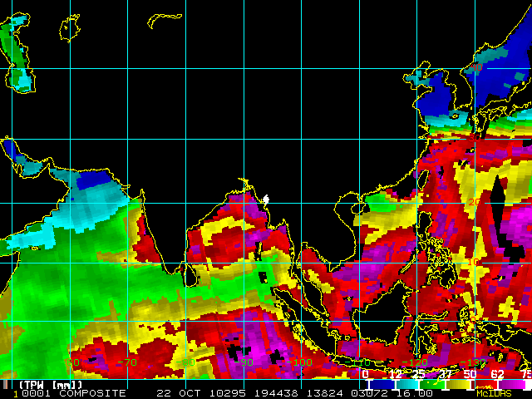Image resolution: width=532 pixels, height=399 pixels.
Task: Click the '(TPW [mm])' units label
Action: [51, 385]
